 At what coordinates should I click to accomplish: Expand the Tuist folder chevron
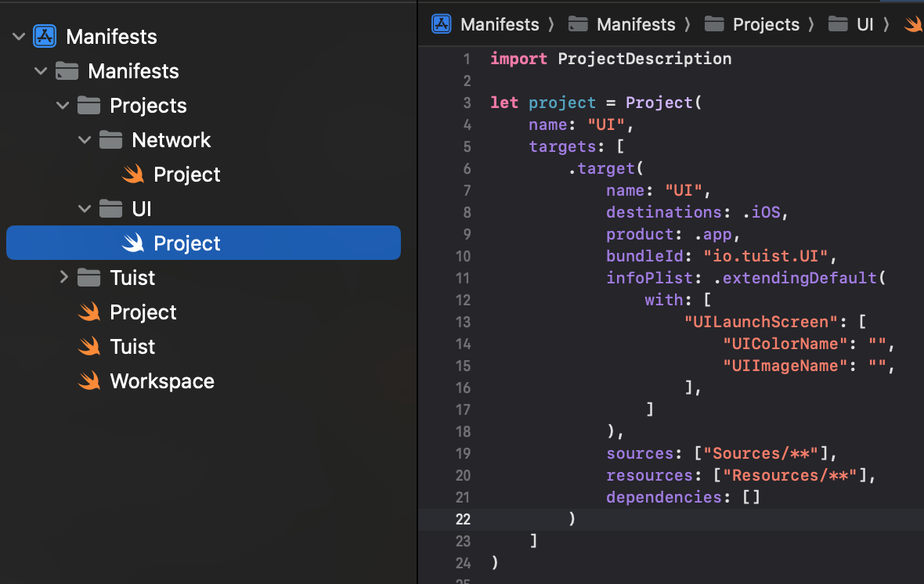point(63,277)
